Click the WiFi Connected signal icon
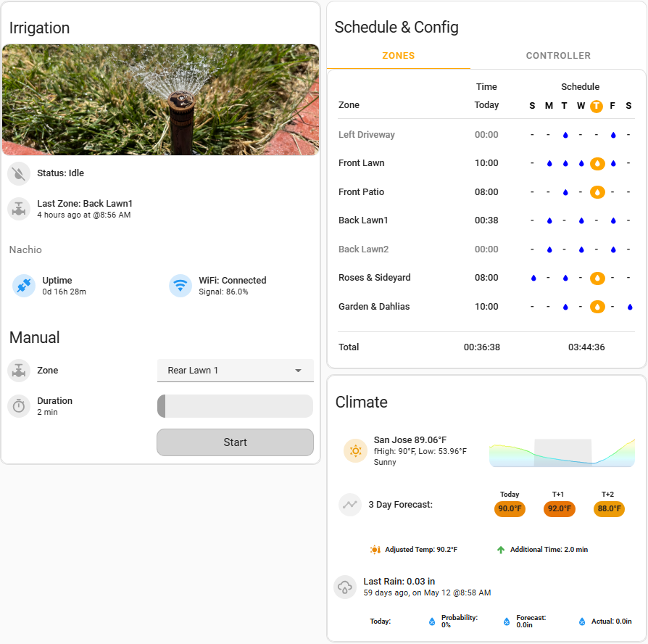The width and height of the screenshot is (648, 644). point(180,286)
